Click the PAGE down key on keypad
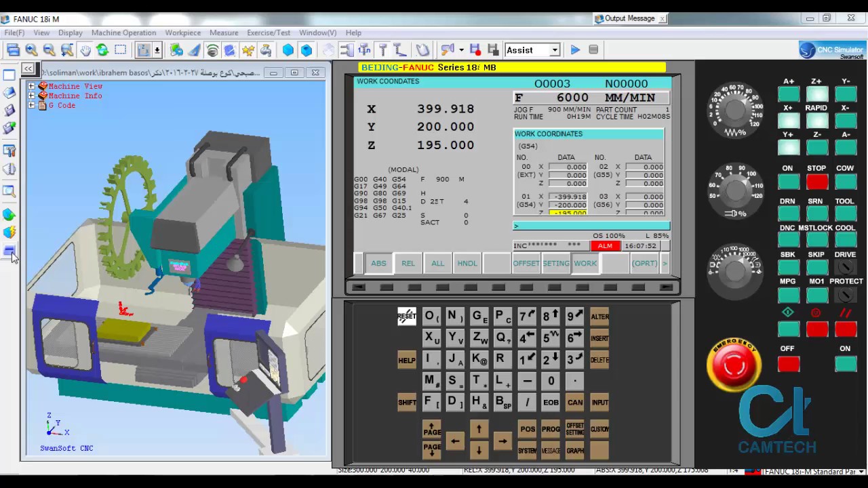The image size is (868, 488). click(x=432, y=450)
